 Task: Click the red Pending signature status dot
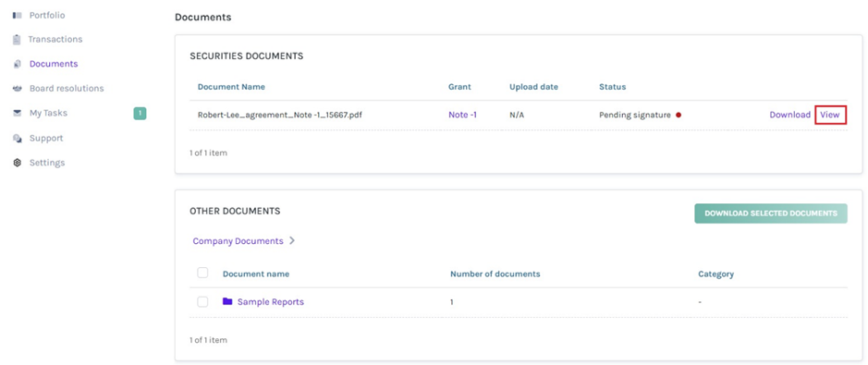679,116
